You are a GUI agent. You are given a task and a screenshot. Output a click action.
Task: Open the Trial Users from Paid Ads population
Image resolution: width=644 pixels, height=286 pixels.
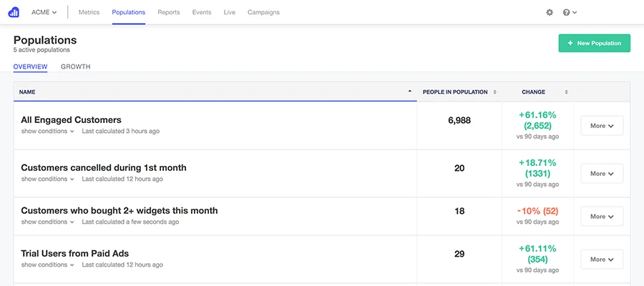[74, 253]
